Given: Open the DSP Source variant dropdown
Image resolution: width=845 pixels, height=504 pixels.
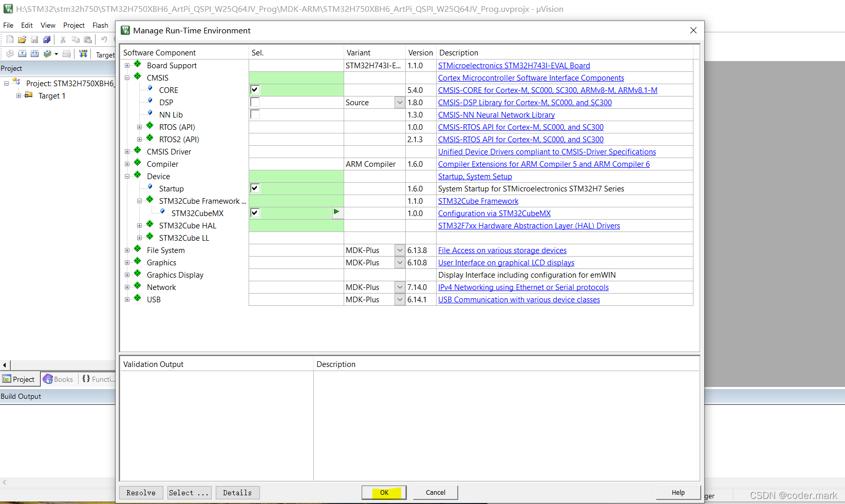Looking at the screenshot, I should [x=400, y=102].
